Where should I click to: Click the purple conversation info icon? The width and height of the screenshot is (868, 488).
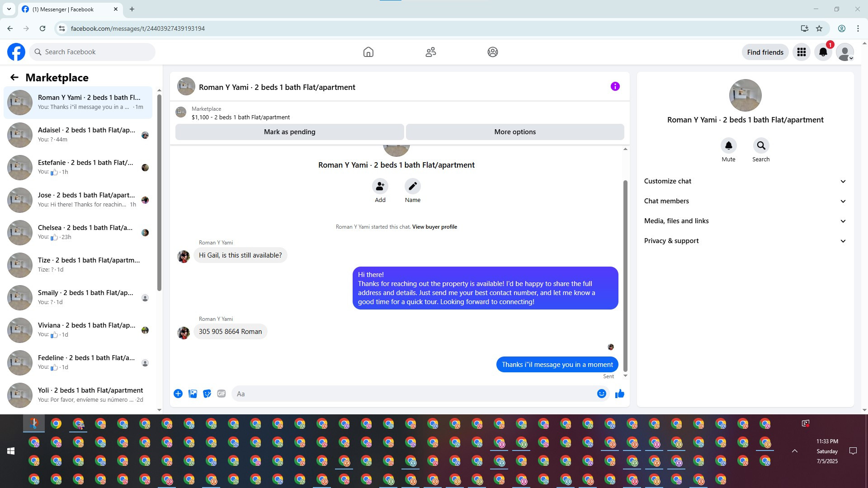pos(615,86)
